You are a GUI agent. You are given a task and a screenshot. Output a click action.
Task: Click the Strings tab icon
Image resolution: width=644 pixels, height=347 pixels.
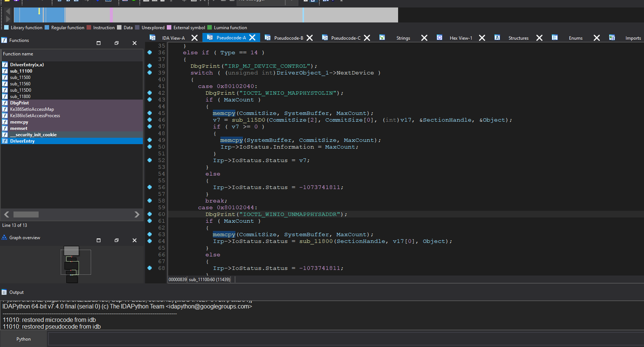click(x=382, y=37)
